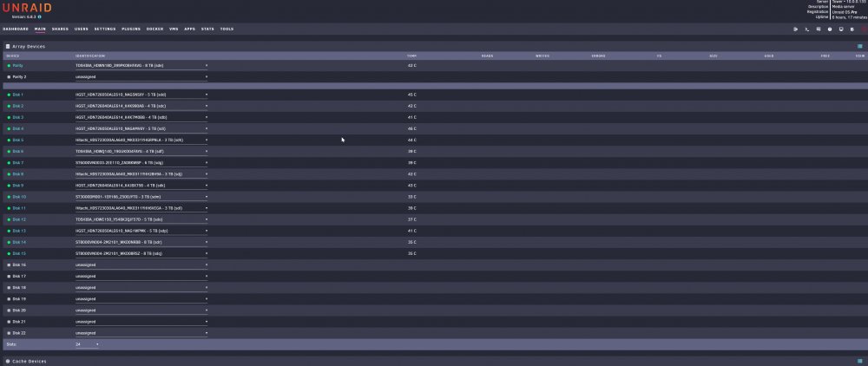Open the Disk 8 drive assignment dropdown

click(141, 174)
